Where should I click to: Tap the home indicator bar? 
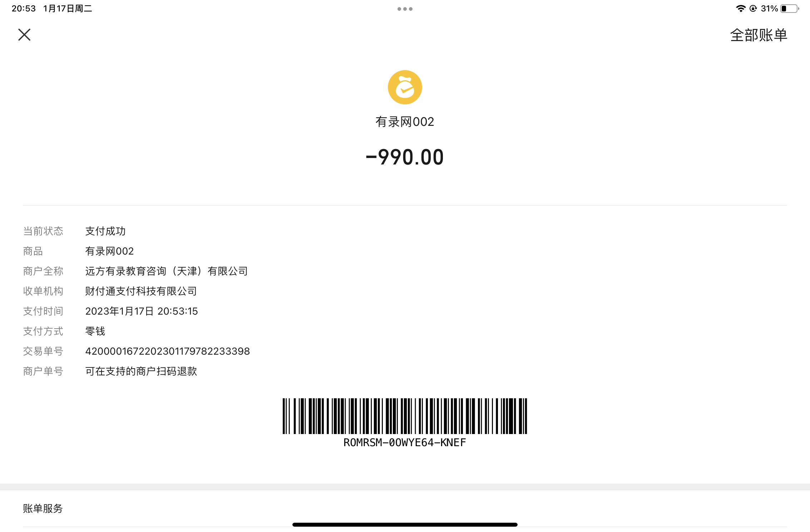405,524
